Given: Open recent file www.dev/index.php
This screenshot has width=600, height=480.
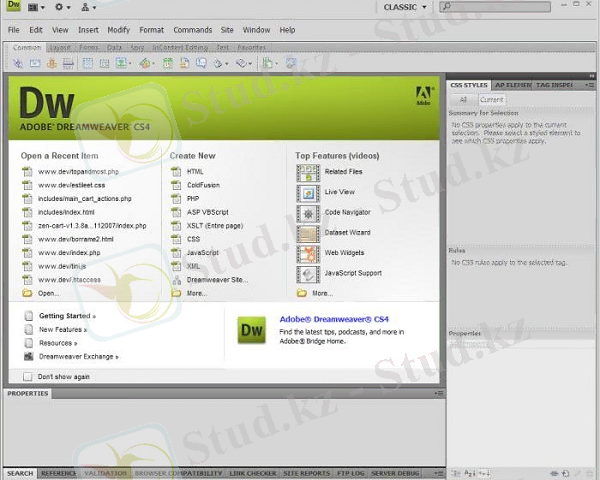Looking at the screenshot, I should point(69,253).
